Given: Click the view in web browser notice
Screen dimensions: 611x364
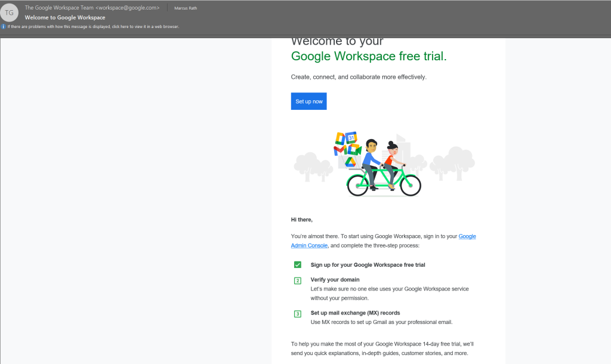Looking at the screenshot, I should pos(93,26).
